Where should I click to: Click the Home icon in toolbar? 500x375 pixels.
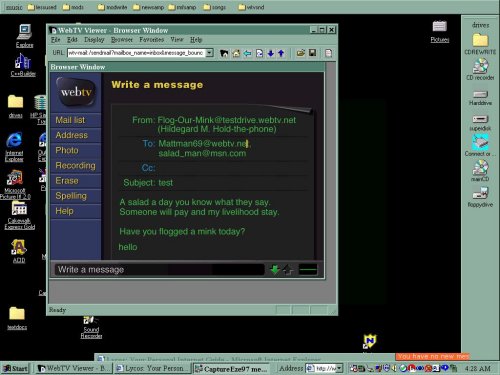coord(236,53)
